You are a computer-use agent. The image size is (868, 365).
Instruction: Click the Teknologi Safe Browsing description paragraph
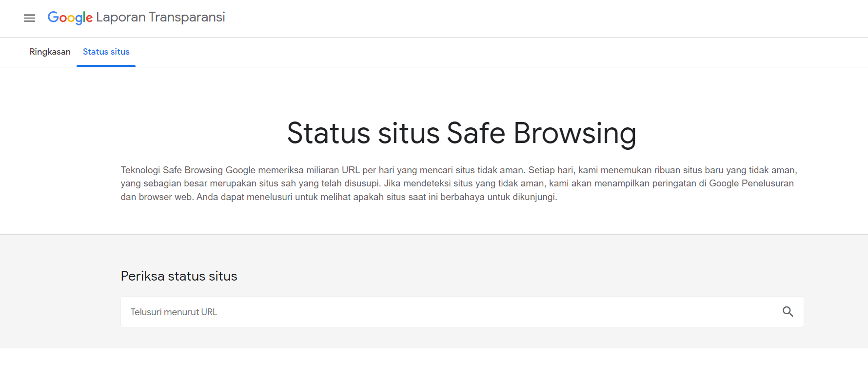point(459,183)
